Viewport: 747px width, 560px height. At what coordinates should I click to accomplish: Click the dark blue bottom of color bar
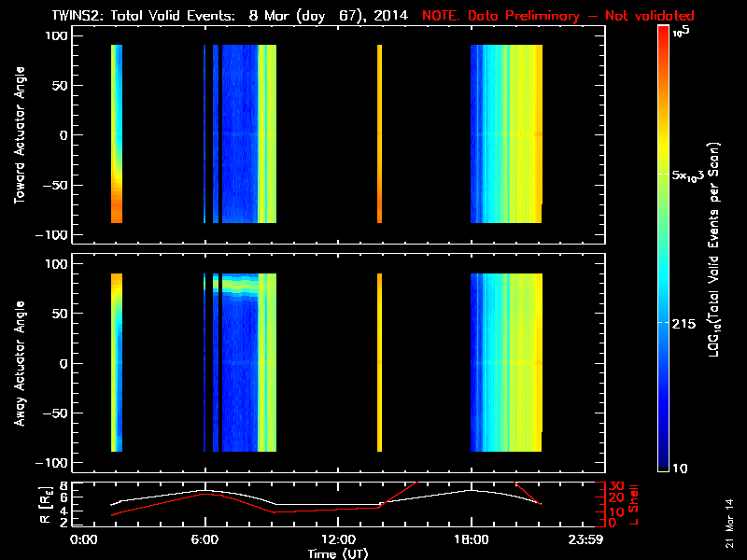664,462
